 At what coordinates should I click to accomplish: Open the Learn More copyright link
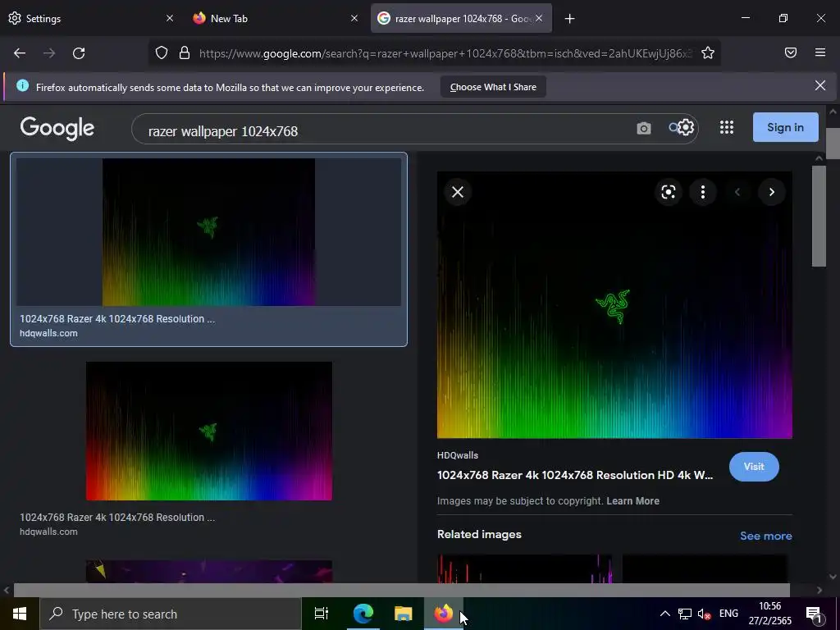coord(632,501)
